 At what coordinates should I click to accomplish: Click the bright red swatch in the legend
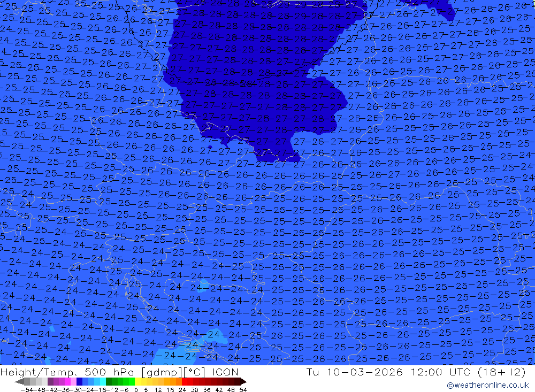pos(185,381)
